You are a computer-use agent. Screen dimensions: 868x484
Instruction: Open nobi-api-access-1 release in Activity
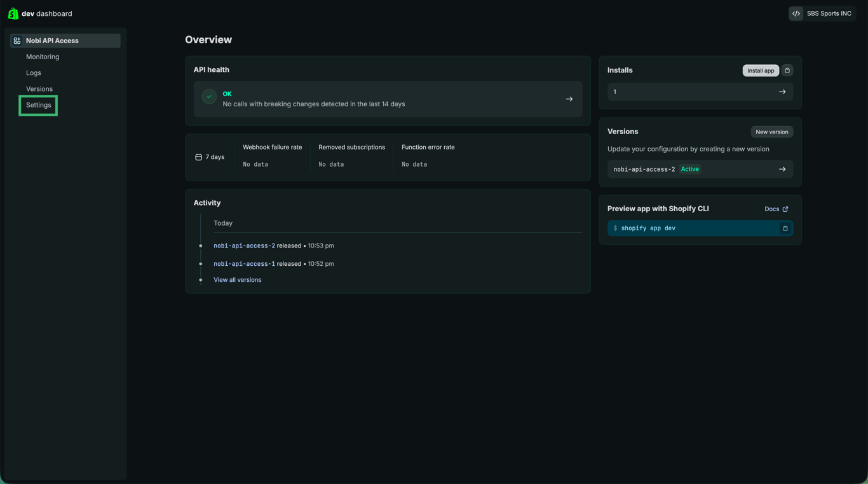coord(244,264)
